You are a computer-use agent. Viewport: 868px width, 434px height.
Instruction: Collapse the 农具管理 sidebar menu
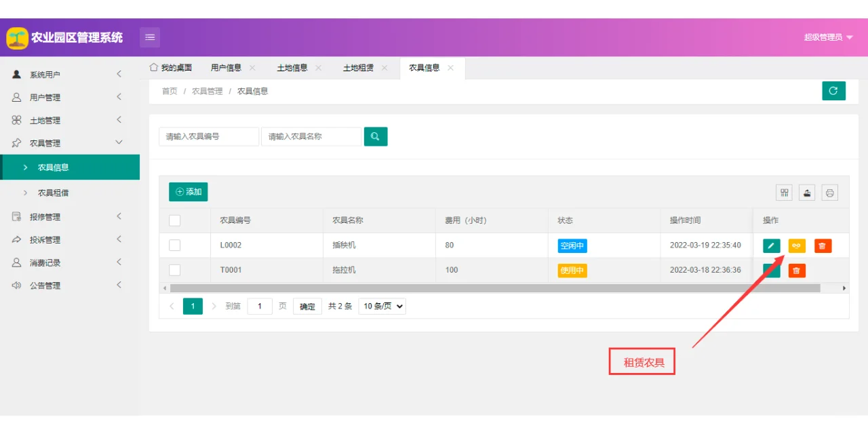tap(70, 143)
